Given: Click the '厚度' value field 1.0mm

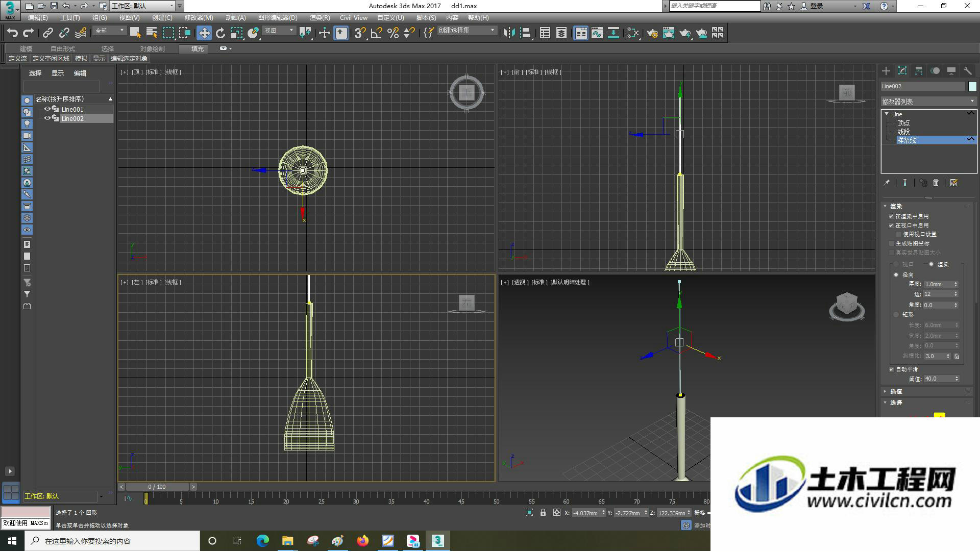Looking at the screenshot, I should 938,284.
